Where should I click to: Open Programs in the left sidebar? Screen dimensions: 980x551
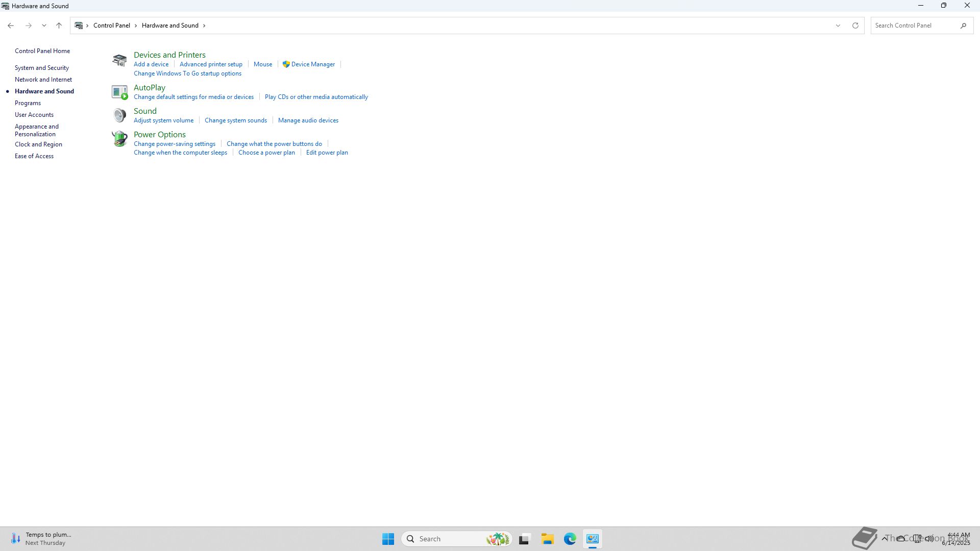(28, 103)
